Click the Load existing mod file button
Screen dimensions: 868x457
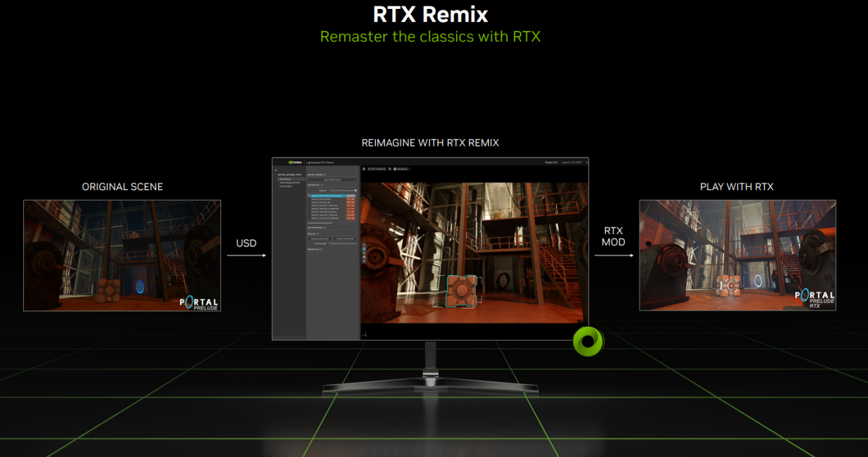[320, 238]
